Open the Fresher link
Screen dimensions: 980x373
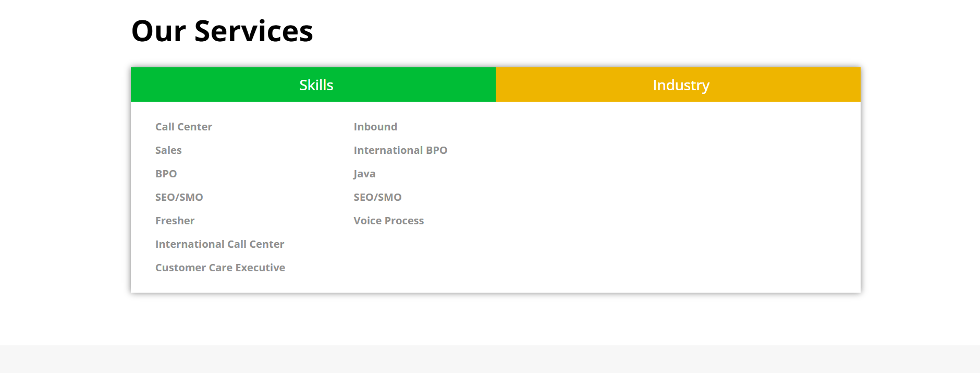[175, 221]
